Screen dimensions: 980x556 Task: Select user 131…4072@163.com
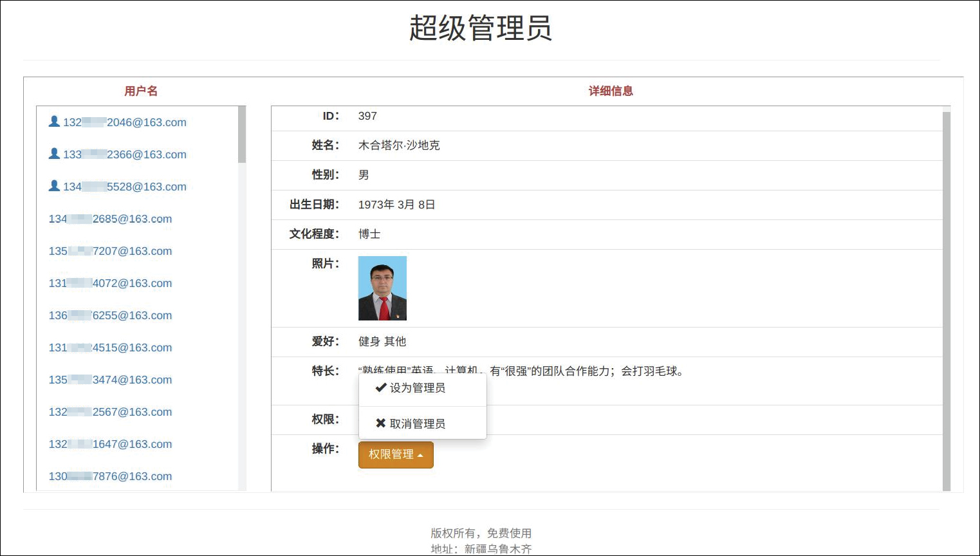click(110, 283)
